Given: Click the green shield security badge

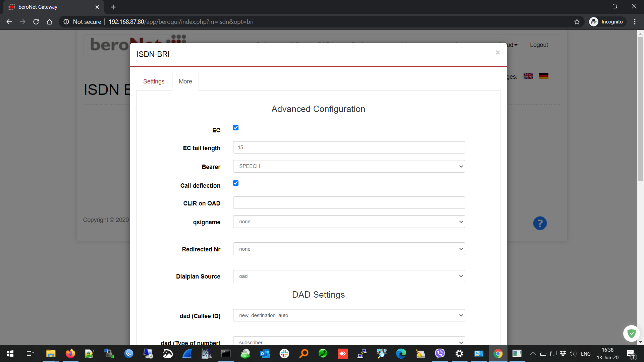Looking at the screenshot, I should point(631,333).
